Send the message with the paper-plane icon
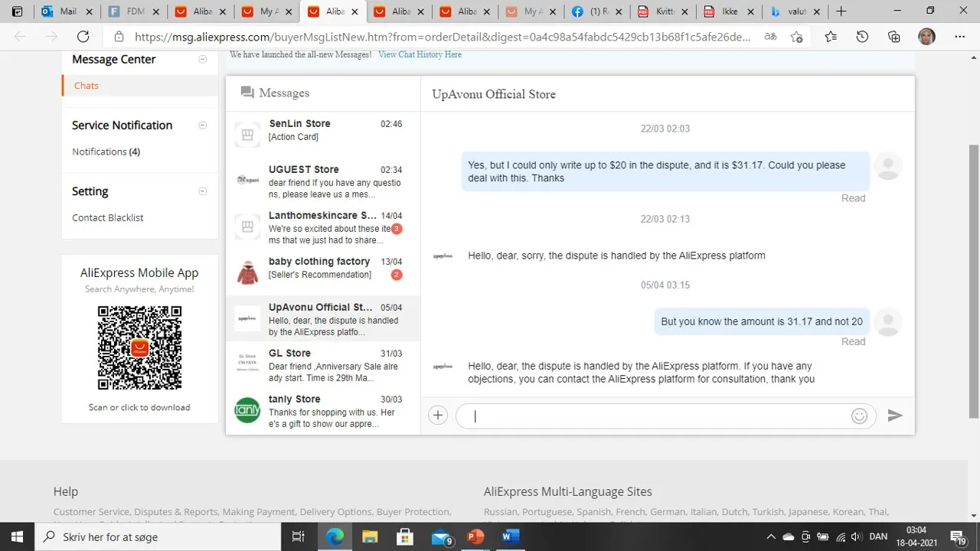 coord(894,416)
